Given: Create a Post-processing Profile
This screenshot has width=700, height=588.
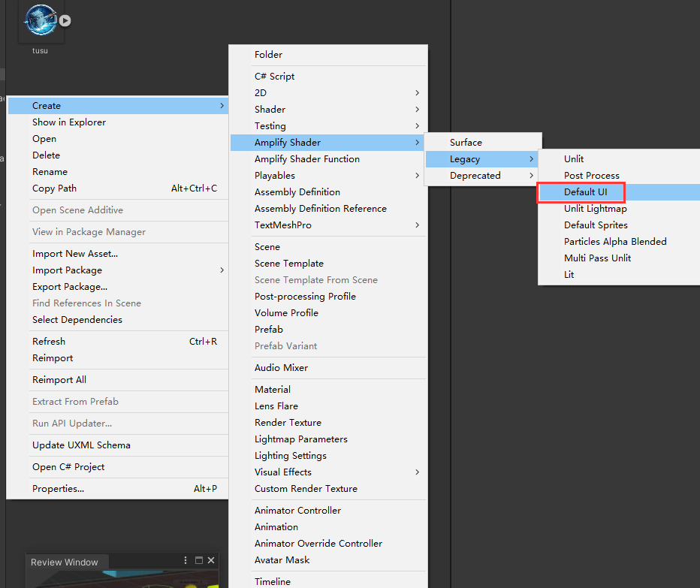Looking at the screenshot, I should click(328, 297).
